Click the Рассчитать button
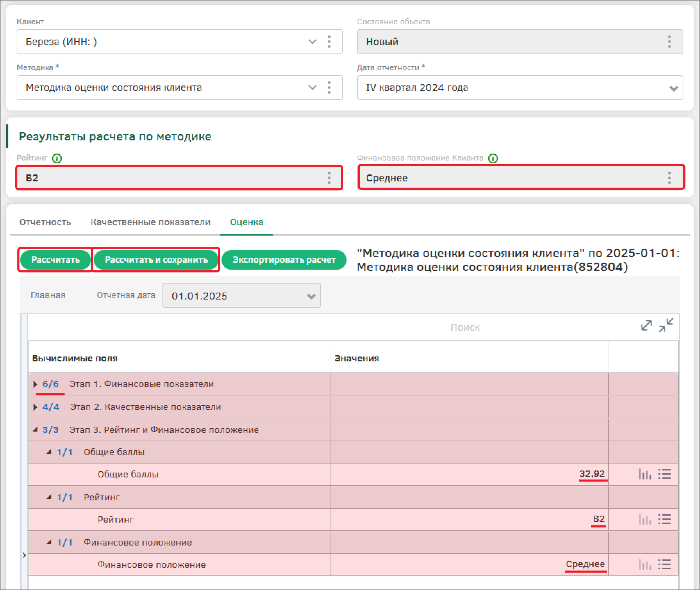 pyautogui.click(x=56, y=260)
